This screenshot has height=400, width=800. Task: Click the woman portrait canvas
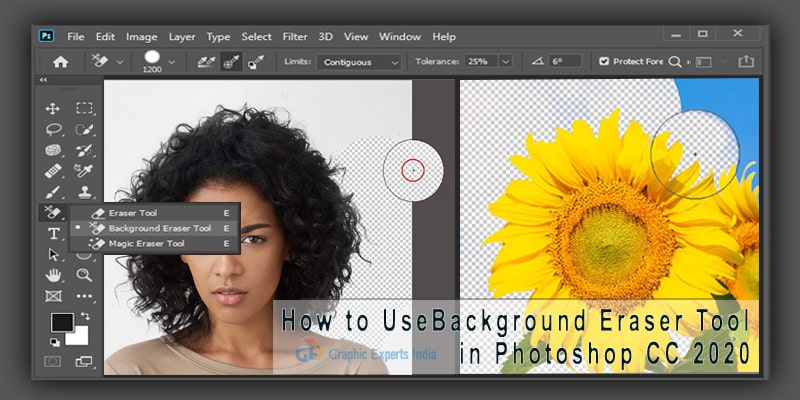coord(258,227)
